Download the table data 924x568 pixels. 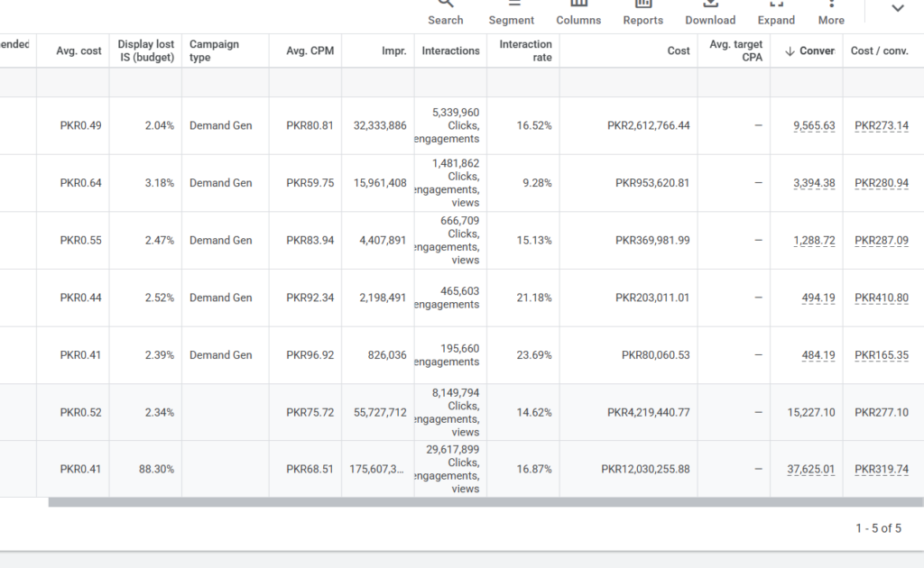(x=710, y=13)
